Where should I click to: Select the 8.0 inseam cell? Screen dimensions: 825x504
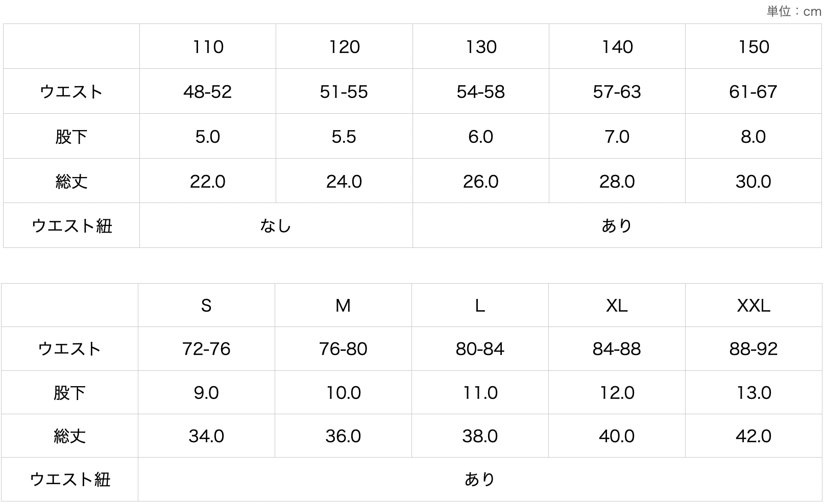pos(754,137)
